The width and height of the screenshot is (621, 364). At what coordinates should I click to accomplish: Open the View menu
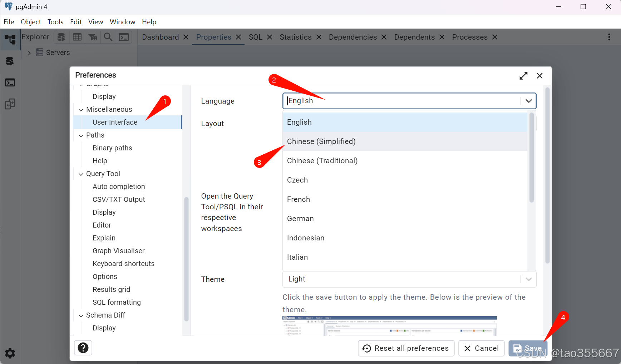96,22
